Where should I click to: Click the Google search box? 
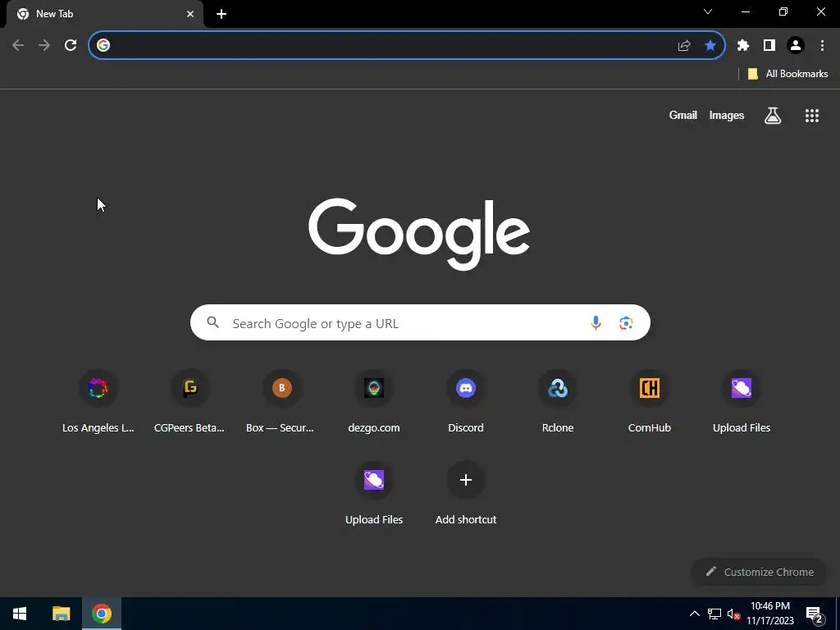(x=420, y=322)
